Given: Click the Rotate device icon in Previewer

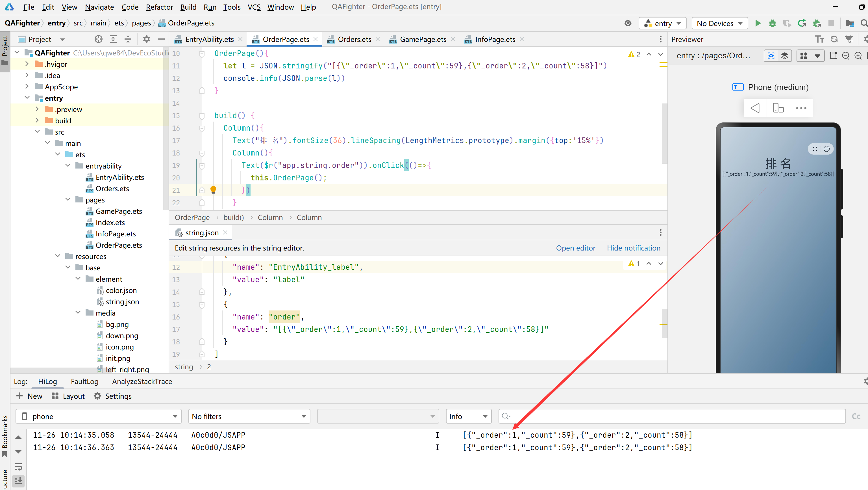Looking at the screenshot, I should click(x=778, y=108).
